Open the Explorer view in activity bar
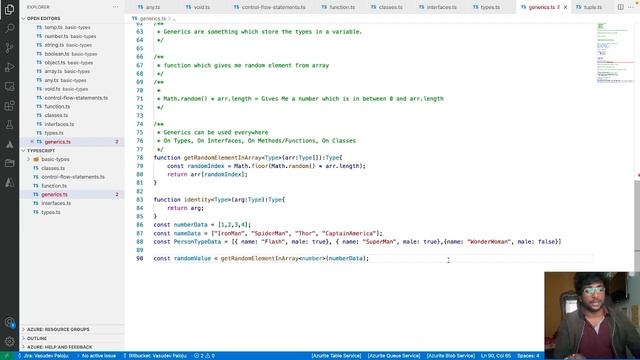Screen dimensions: 640x360 pos(9,9)
